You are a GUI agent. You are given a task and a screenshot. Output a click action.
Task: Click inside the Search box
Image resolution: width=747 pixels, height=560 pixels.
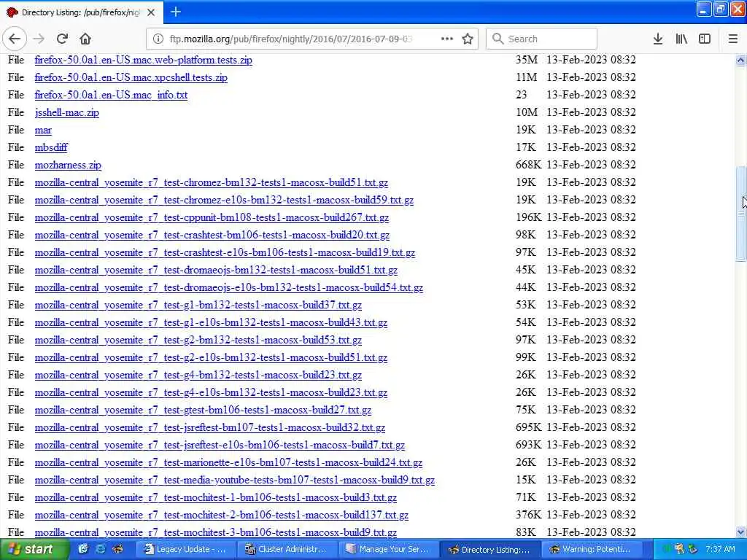tap(541, 39)
